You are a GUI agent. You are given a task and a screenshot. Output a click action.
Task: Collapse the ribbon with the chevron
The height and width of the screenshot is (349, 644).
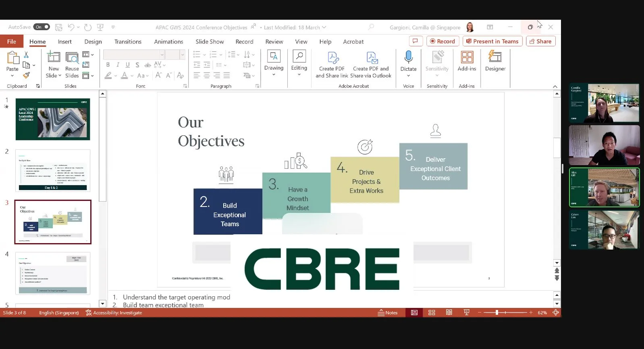pos(555,87)
